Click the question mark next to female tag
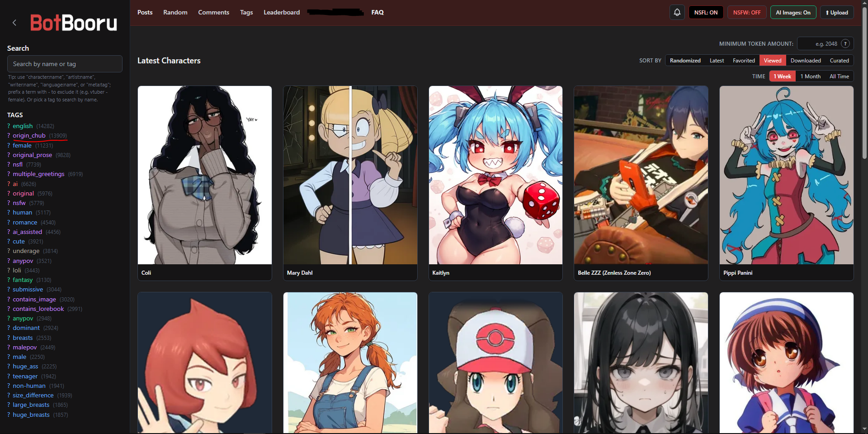Viewport: 868px width, 434px height. coord(9,145)
